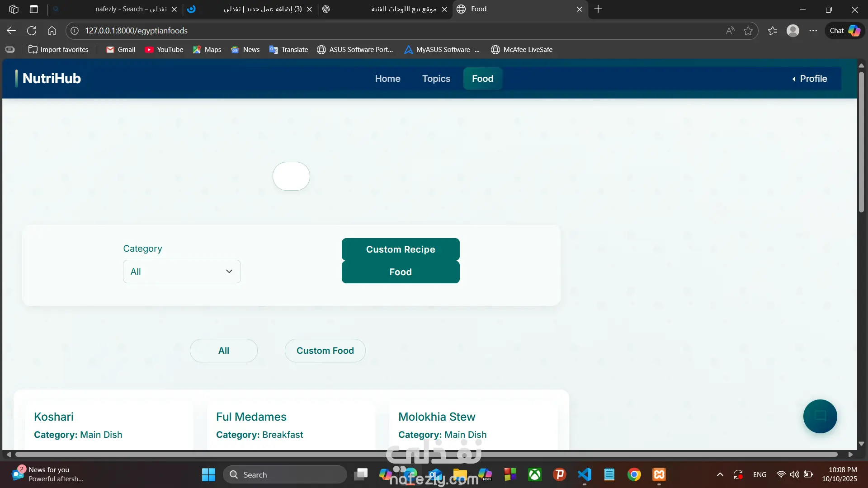
Task: Open browser profile avatar icon
Action: (x=793, y=31)
